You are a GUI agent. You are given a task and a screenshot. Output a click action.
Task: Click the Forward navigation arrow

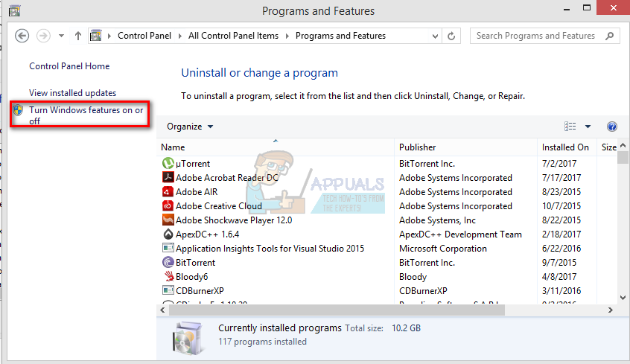pos(43,36)
